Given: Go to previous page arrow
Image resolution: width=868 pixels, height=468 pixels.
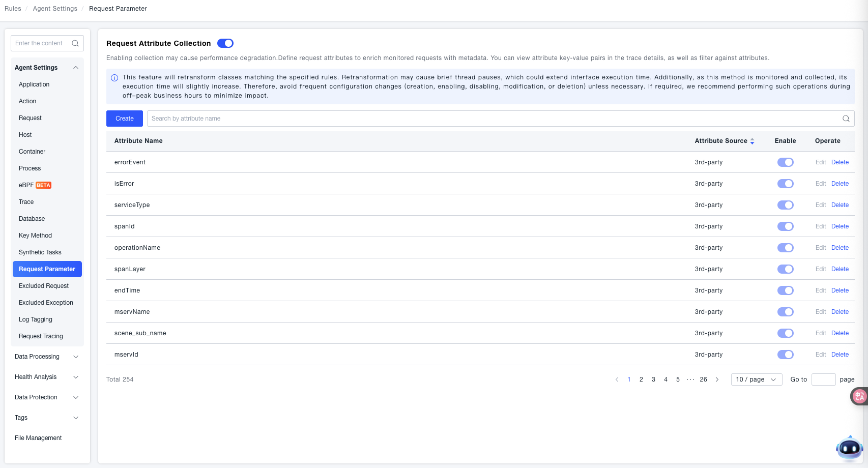Looking at the screenshot, I should pos(617,379).
